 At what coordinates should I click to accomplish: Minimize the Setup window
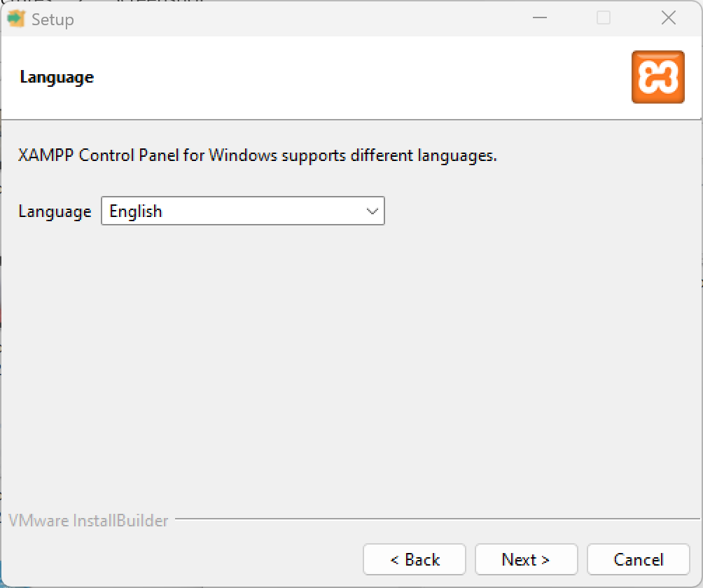click(539, 18)
